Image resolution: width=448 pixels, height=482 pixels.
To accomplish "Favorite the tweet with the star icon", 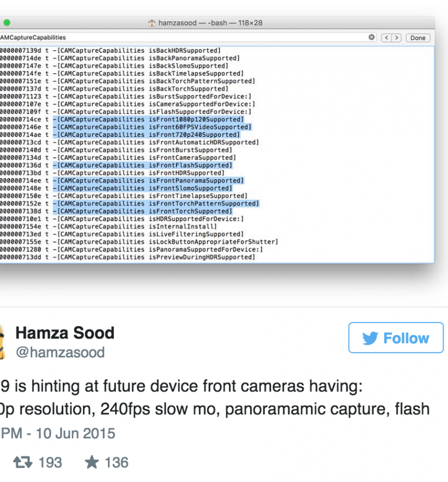I will pos(91,462).
